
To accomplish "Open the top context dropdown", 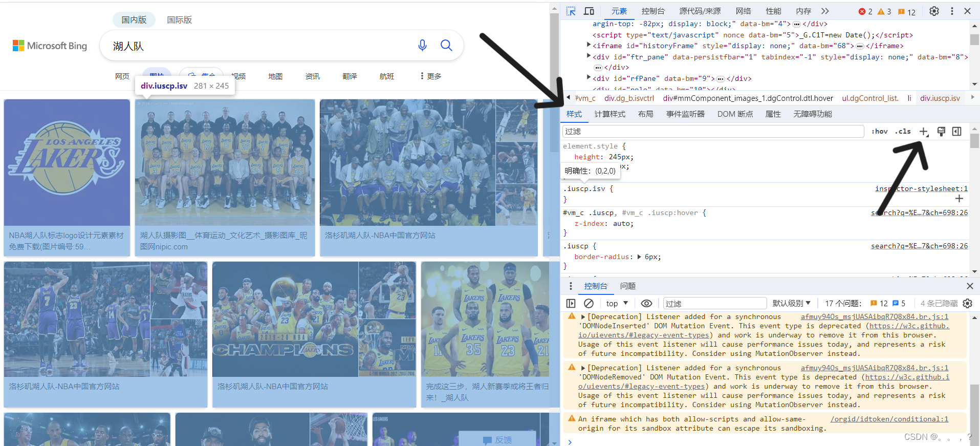I will coord(617,304).
